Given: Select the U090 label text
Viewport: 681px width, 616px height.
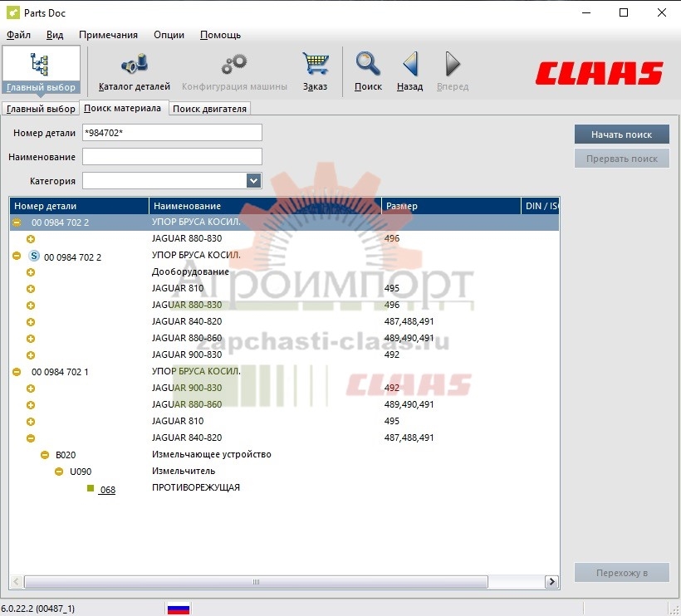Looking at the screenshot, I should coord(81,472).
